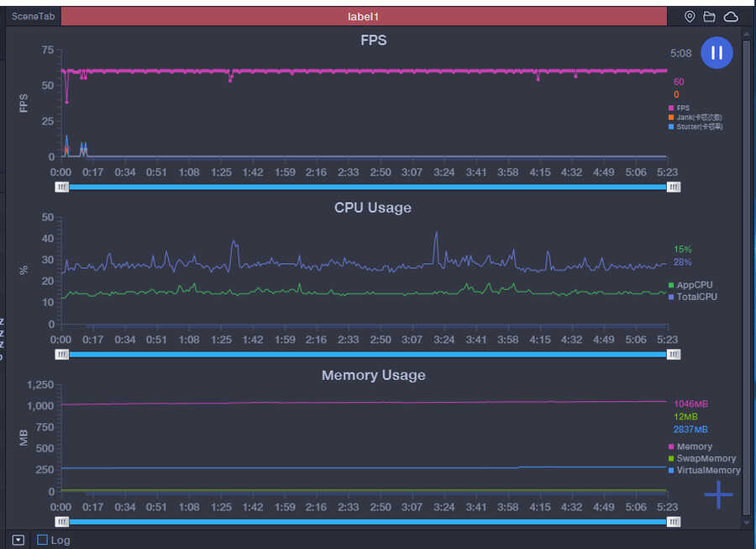The image size is (756, 549).
Task: Grab the FPS chart right range handle
Action: click(x=674, y=187)
